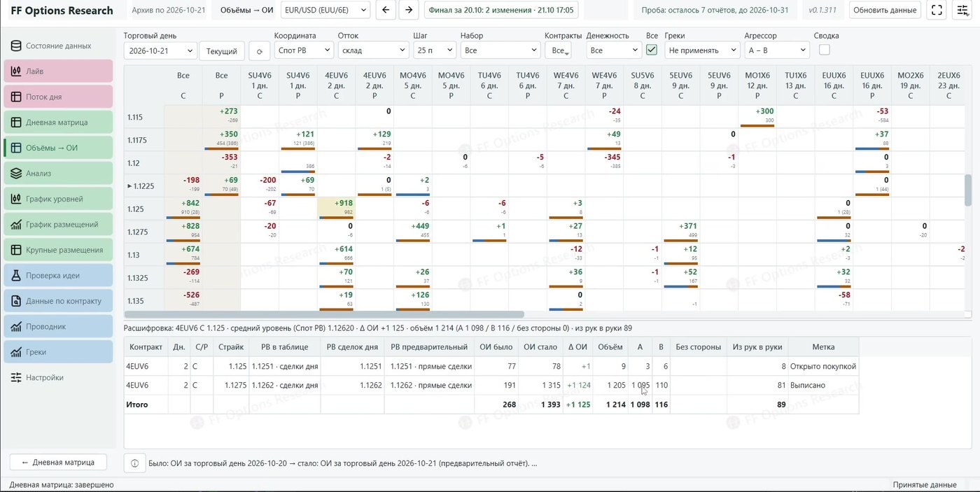The width and height of the screenshot is (980, 492).
Task: Go to next day with right arrow
Action: pos(409,10)
